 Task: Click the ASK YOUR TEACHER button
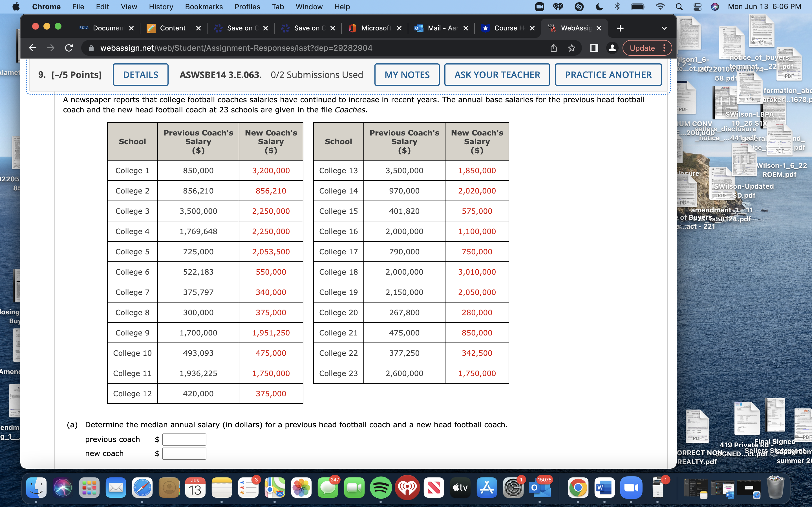tap(497, 74)
